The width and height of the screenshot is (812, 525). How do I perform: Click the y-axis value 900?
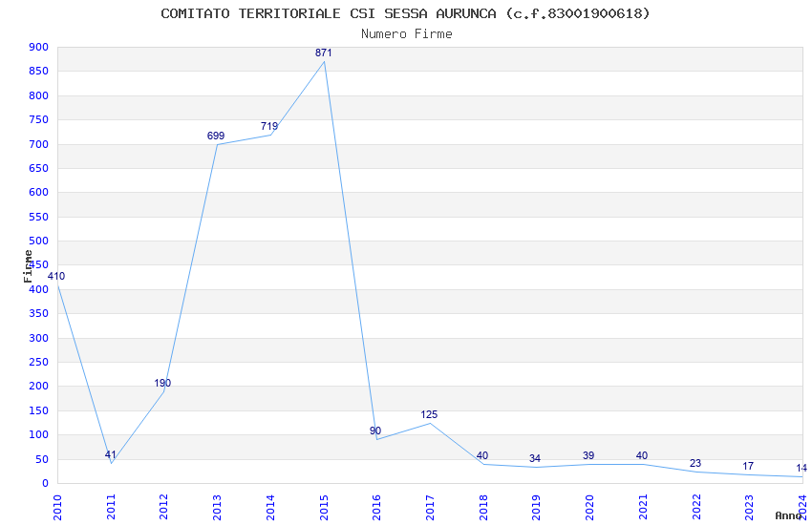[39, 47]
